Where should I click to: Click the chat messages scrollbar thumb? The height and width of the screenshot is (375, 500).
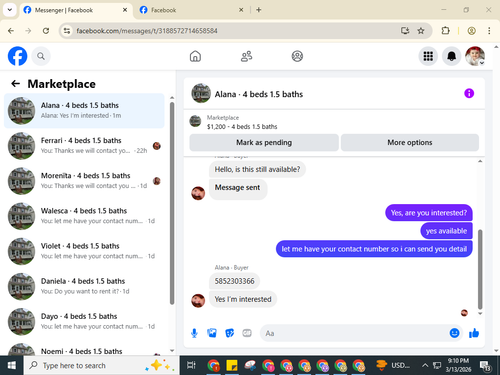point(480,269)
